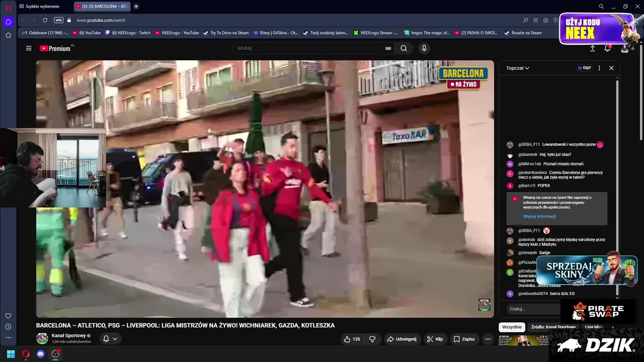Open the Imgur bookmark
The image size is (644, 362).
pyautogui.click(x=427, y=33)
